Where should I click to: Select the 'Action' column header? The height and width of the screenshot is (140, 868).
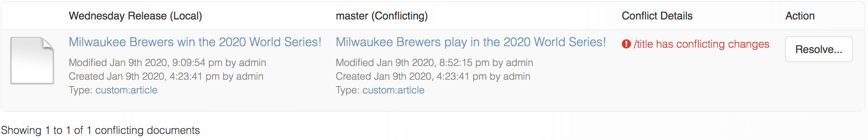pos(800,16)
